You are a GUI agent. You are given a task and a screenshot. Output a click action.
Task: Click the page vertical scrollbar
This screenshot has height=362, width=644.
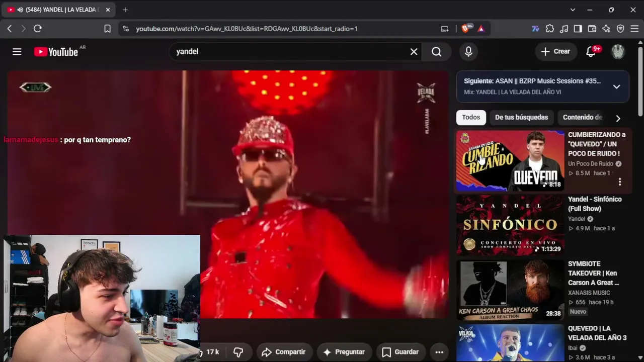click(640, 80)
